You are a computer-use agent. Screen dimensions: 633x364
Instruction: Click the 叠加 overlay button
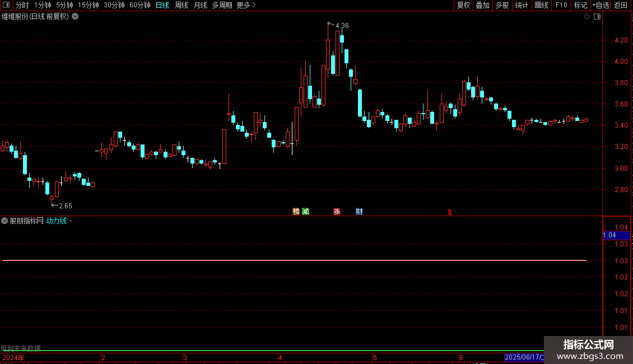[x=482, y=5]
